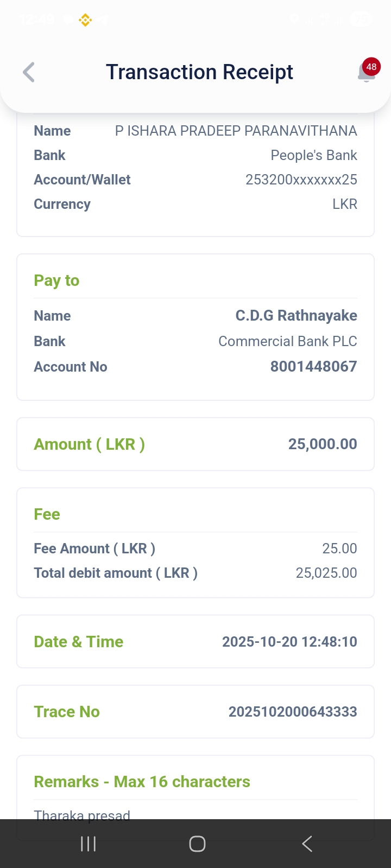Tap the Date & Time value
This screenshot has height=868, width=391.
point(289,642)
